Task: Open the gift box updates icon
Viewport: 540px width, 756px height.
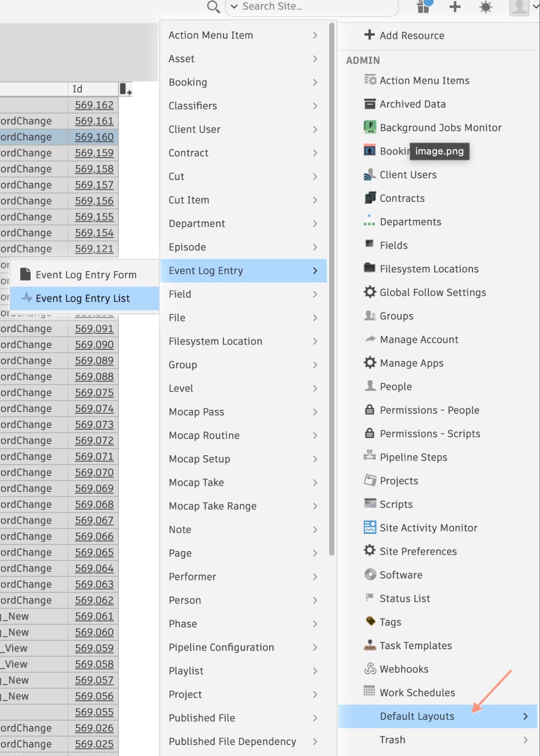Action: (x=425, y=6)
